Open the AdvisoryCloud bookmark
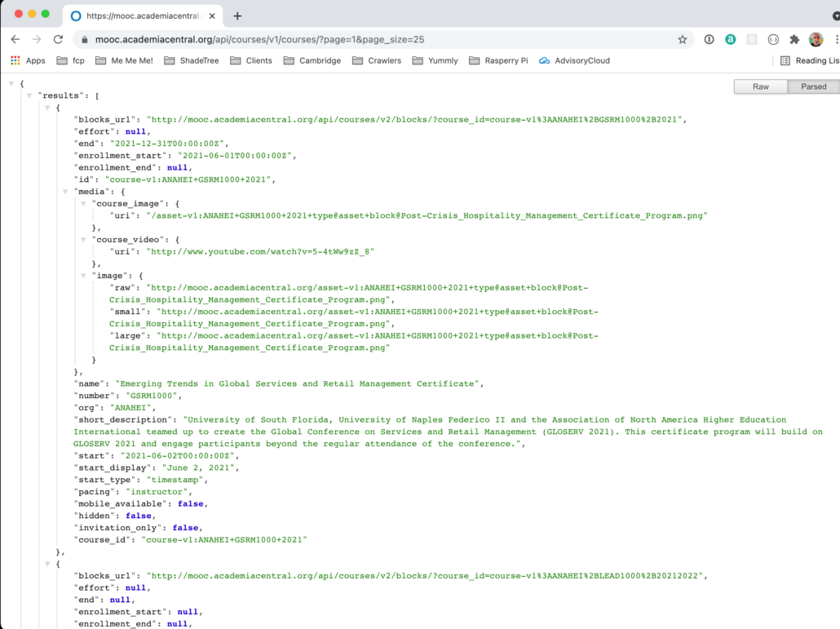The height and width of the screenshot is (629, 840). pyautogui.click(x=574, y=60)
